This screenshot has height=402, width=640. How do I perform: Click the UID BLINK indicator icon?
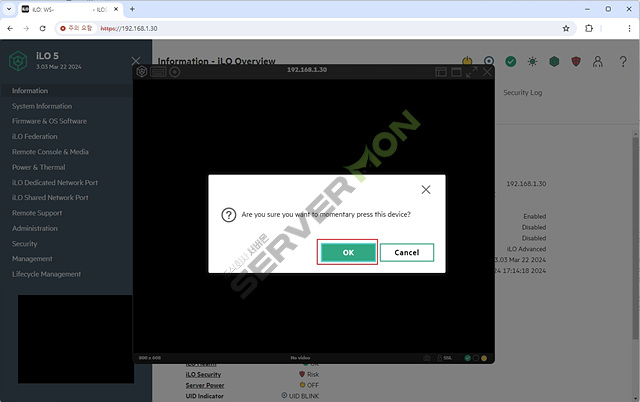point(284,395)
